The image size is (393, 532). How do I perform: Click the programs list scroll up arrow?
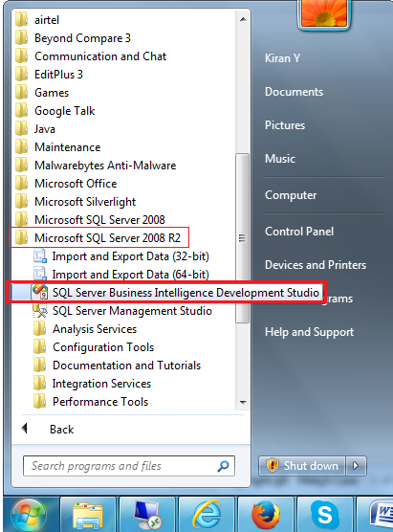click(243, 19)
